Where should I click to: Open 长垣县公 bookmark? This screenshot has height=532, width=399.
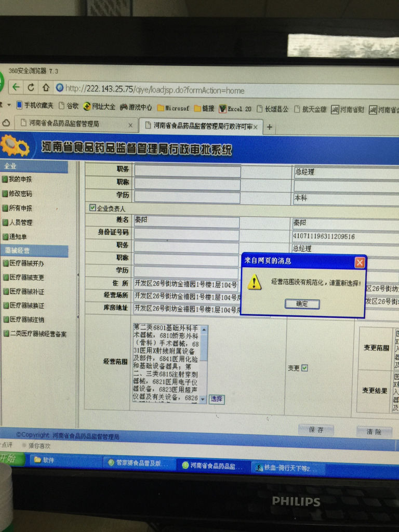272,109
